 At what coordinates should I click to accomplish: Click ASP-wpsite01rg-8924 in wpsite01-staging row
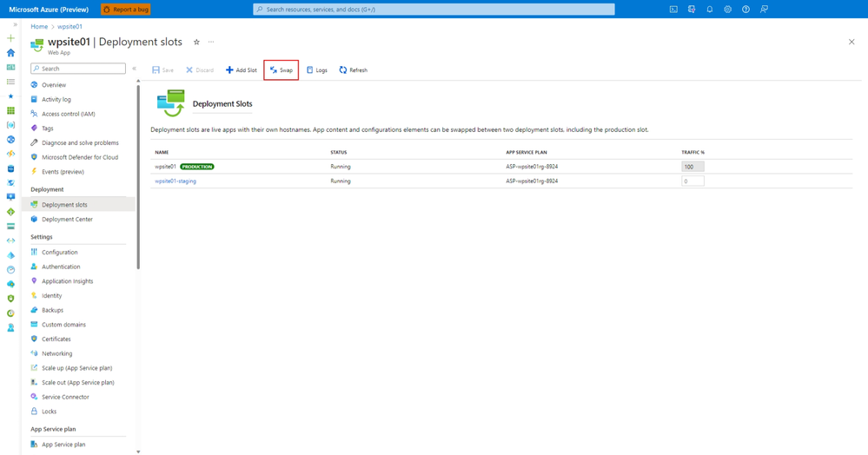pos(532,181)
